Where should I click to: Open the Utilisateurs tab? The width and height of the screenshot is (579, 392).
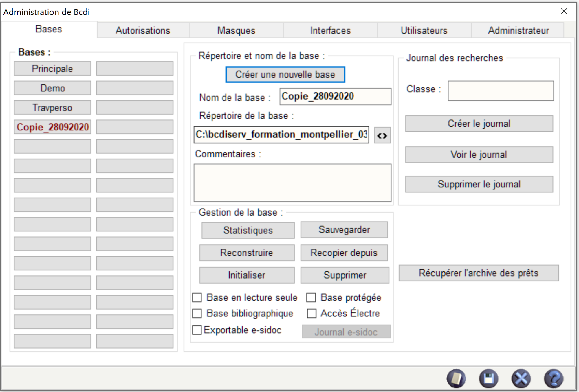tap(424, 30)
